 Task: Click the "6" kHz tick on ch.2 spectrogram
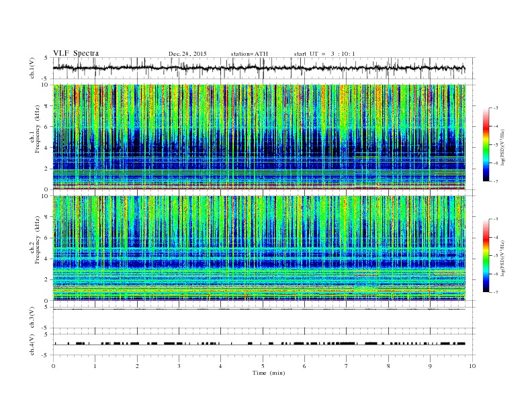tap(47, 238)
